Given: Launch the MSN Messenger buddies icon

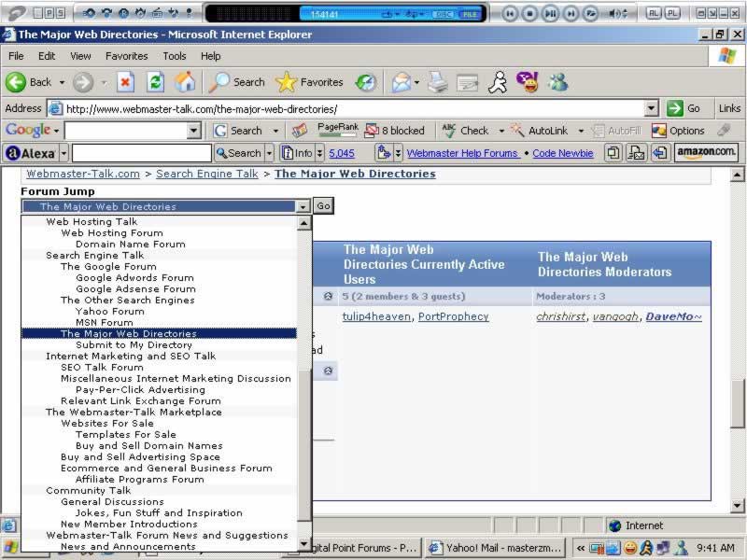Looking at the screenshot, I should [x=557, y=82].
